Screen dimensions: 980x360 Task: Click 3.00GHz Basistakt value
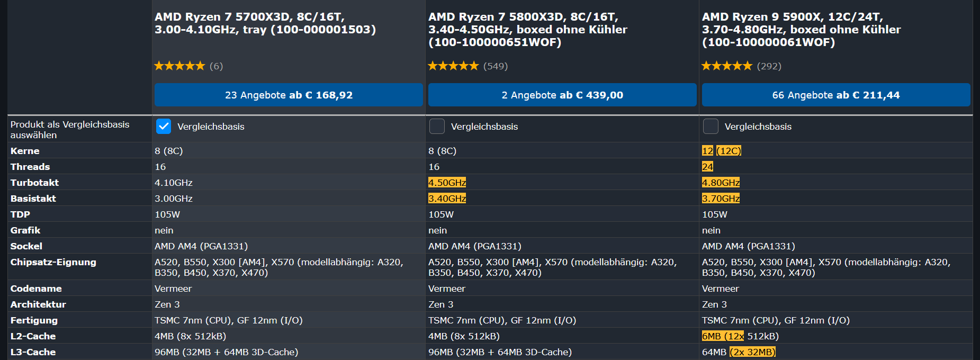[x=174, y=199]
